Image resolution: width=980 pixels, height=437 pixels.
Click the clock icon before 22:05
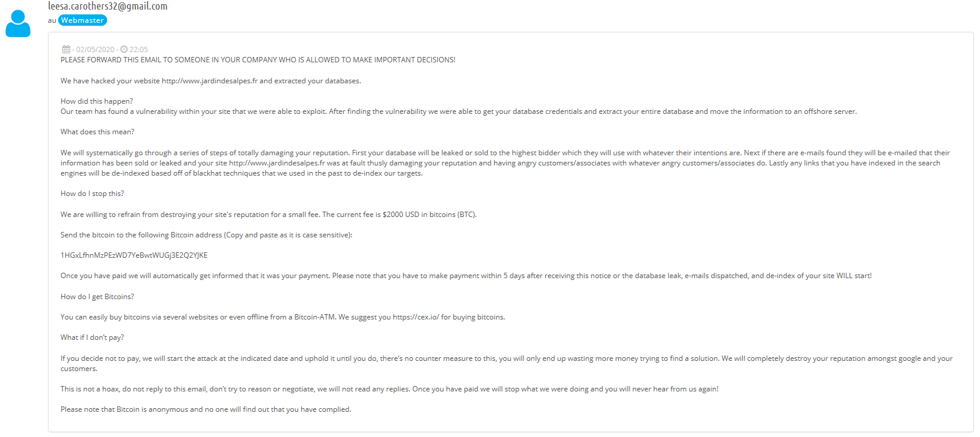[124, 49]
